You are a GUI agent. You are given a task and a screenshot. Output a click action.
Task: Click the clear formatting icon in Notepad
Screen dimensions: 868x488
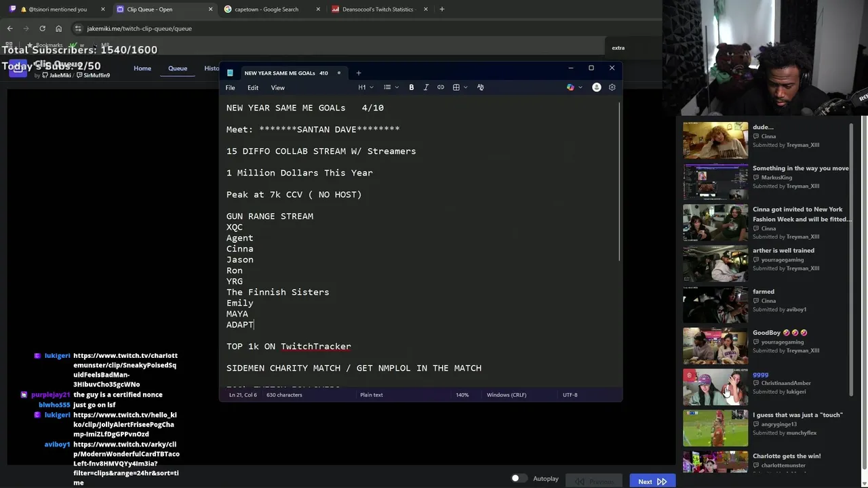coord(481,87)
